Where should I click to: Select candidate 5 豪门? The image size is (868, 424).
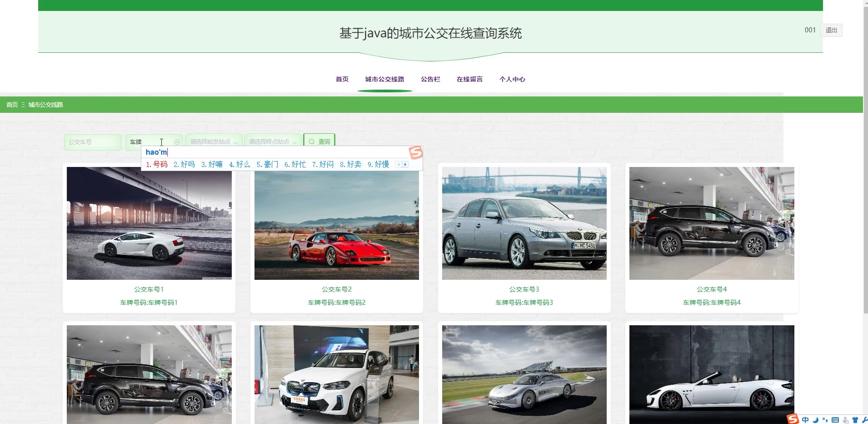pos(267,165)
